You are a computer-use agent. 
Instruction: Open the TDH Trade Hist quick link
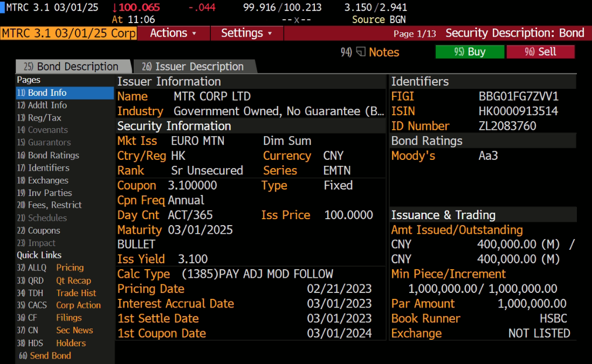tap(56, 293)
